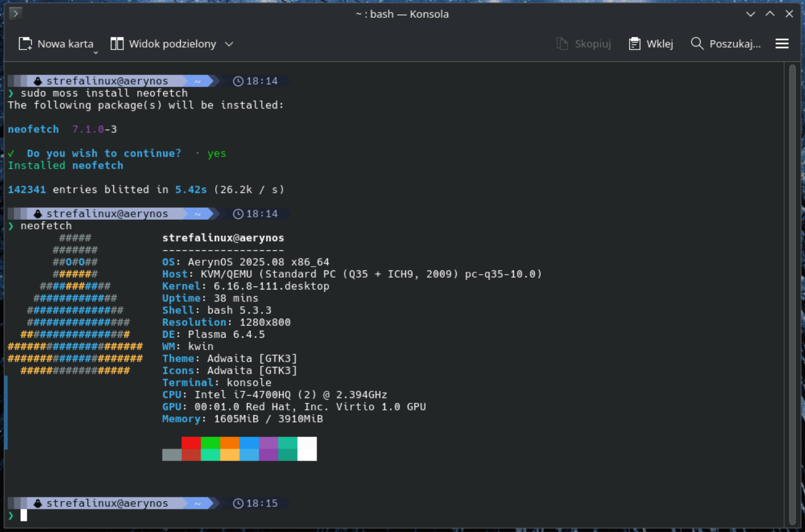
Task: Close the Konsola window
Action: click(x=789, y=14)
